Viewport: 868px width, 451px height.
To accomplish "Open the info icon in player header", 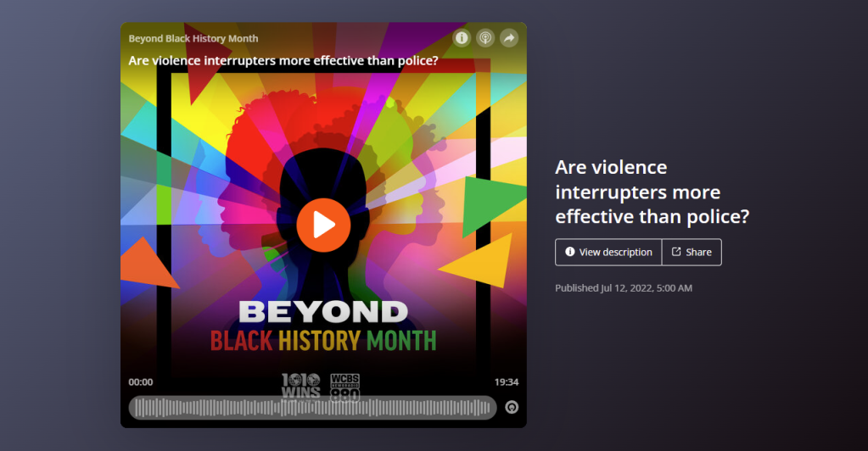I will (462, 38).
